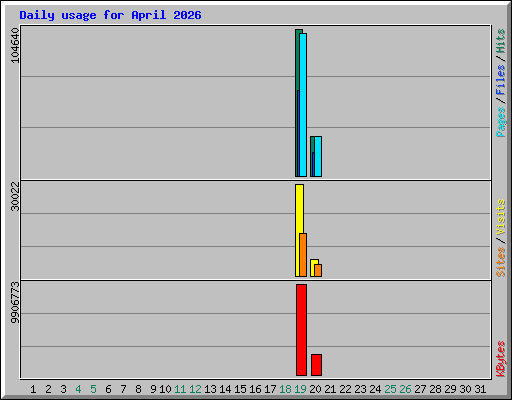The height and width of the screenshot is (400, 512).
Task: Click day label 20 on the x-axis
Action: 315,389
